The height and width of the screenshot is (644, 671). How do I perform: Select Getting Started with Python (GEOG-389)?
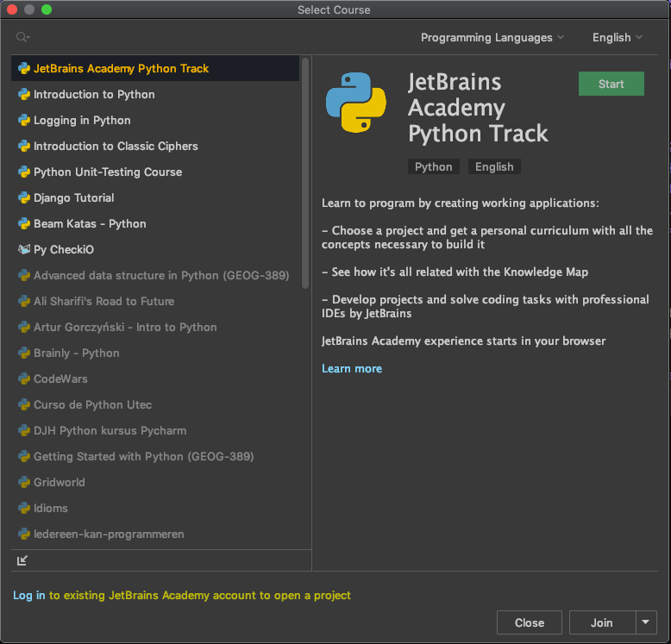(155, 456)
